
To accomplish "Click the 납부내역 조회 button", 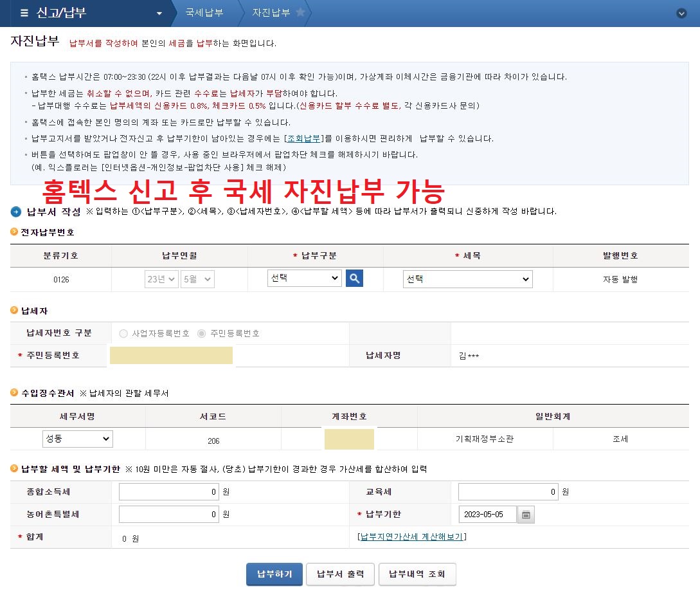I will pyautogui.click(x=417, y=574).
